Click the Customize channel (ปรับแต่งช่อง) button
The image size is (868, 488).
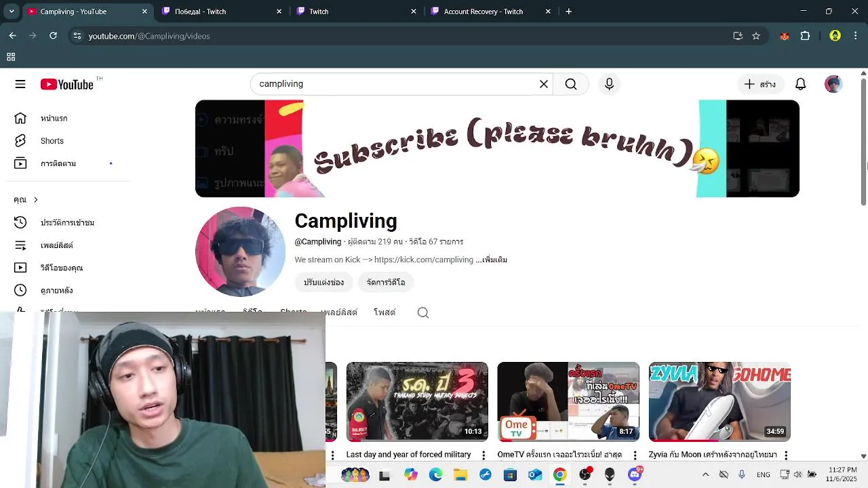pos(323,282)
